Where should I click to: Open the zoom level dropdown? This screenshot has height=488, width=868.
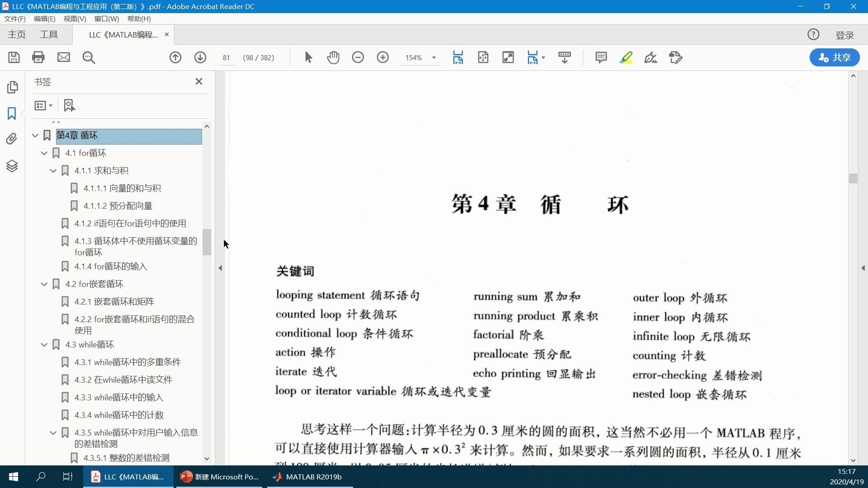(x=434, y=57)
